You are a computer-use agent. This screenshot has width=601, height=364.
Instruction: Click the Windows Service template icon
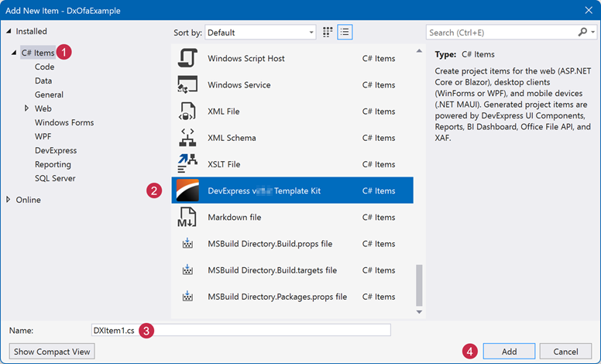tap(187, 84)
